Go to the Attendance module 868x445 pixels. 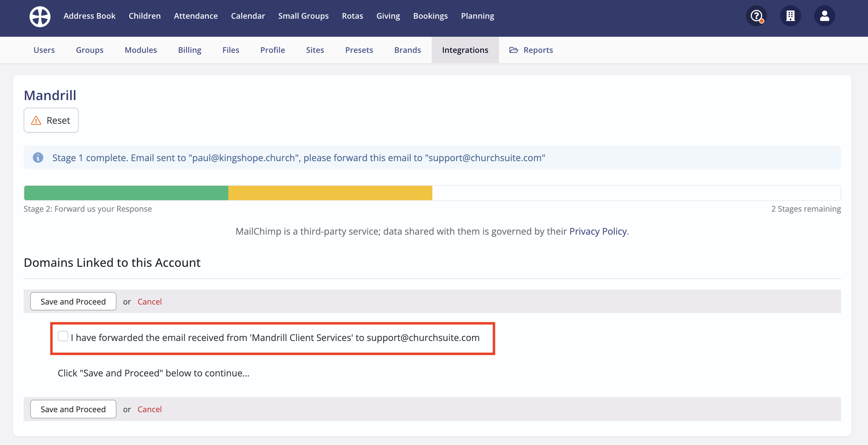pyautogui.click(x=196, y=16)
